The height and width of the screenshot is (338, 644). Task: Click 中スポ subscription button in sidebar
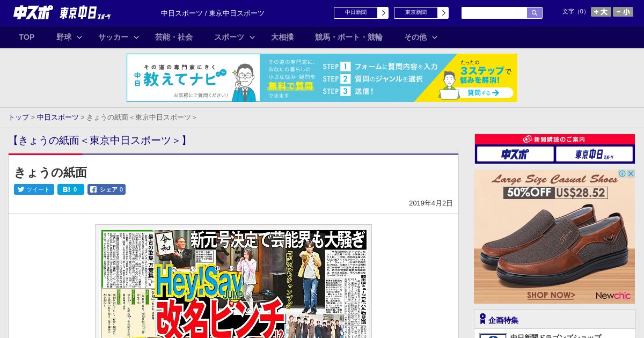pyautogui.click(x=515, y=155)
